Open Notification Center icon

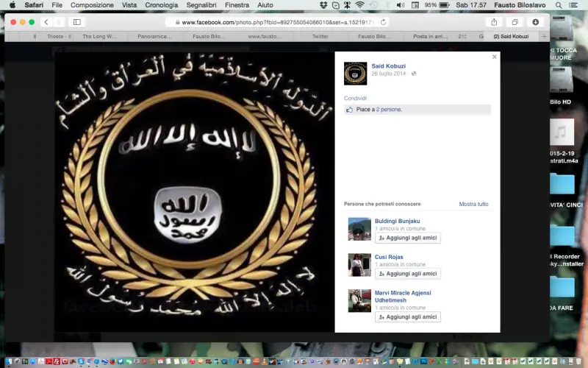click(573, 5)
